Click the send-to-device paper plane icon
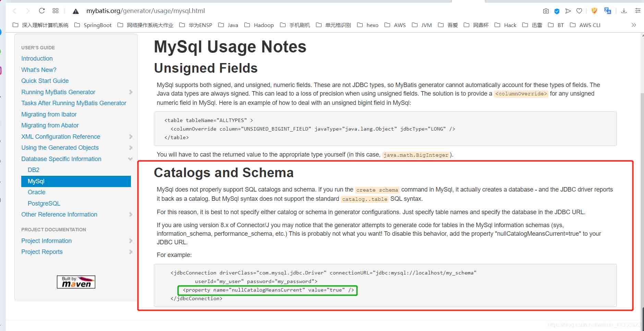Screen dimensions: 644x331 (569, 11)
